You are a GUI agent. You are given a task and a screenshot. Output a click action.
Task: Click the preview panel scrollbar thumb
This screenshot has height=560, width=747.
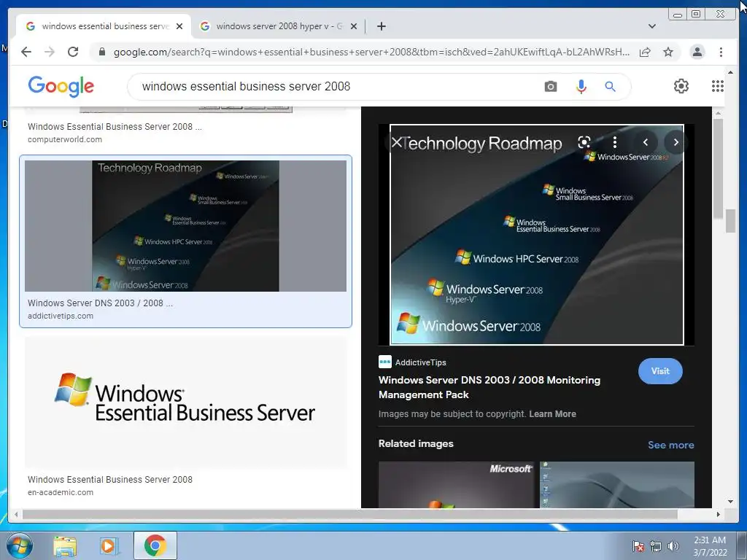(718, 169)
